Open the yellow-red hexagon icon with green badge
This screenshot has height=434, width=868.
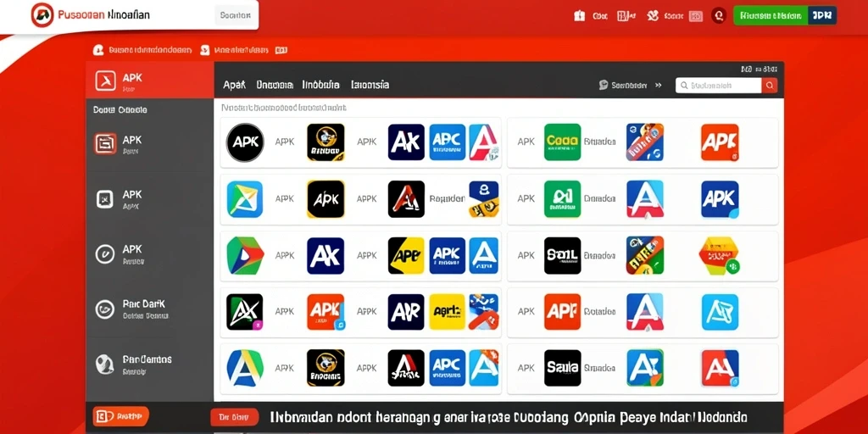coord(720,255)
